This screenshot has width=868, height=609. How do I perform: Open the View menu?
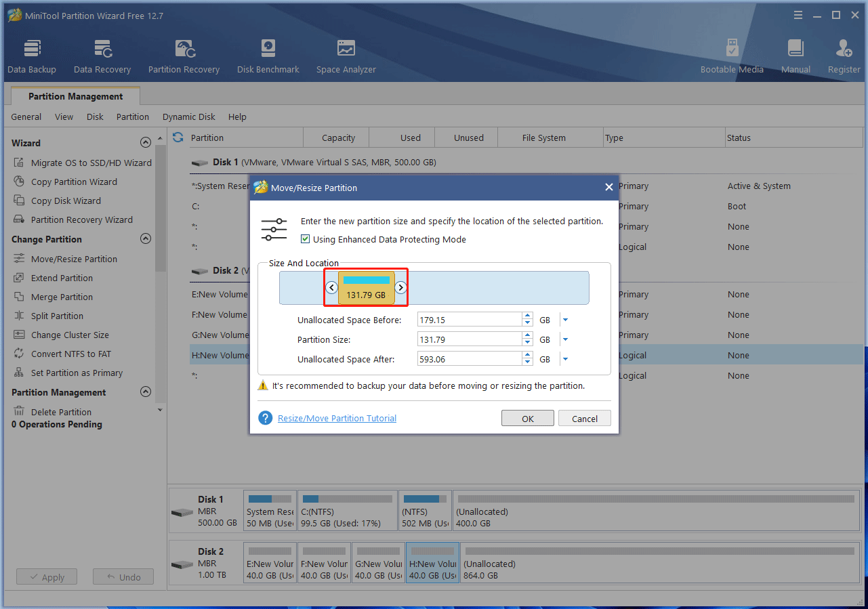[x=64, y=117]
